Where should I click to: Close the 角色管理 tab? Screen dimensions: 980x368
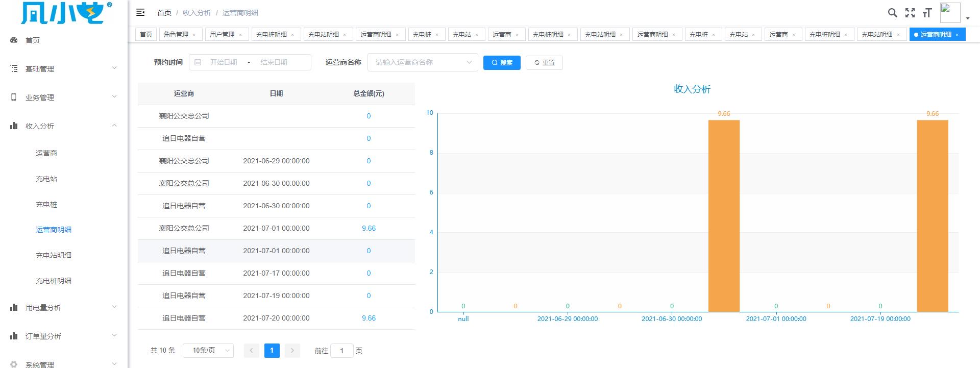[194, 35]
